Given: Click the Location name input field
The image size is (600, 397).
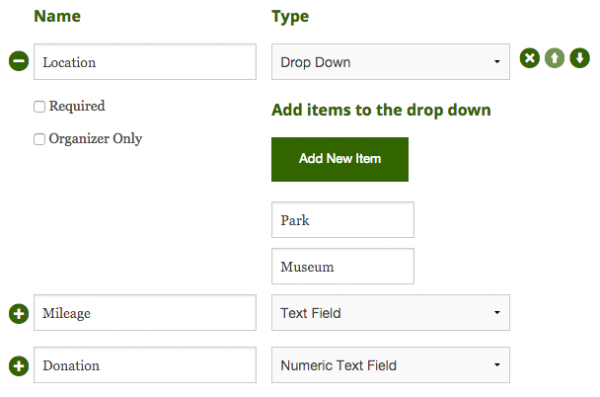Looking at the screenshot, I should [x=145, y=62].
